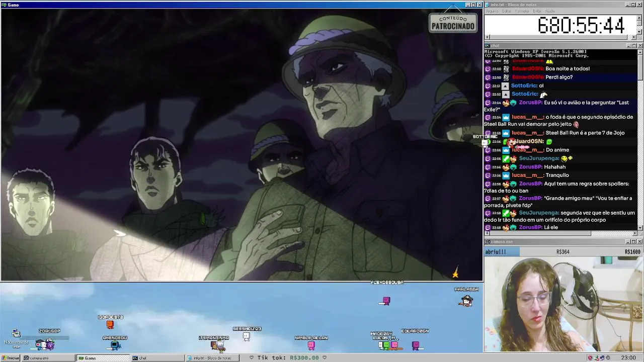The width and height of the screenshot is (644, 362).
Task: Click the EDUARDOSN purple avatar
Action: [416, 345]
